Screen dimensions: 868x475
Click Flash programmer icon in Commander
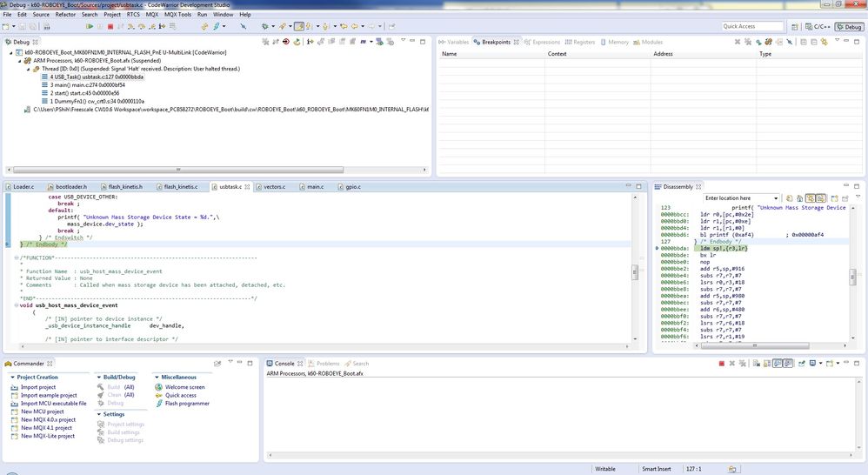coord(158,404)
